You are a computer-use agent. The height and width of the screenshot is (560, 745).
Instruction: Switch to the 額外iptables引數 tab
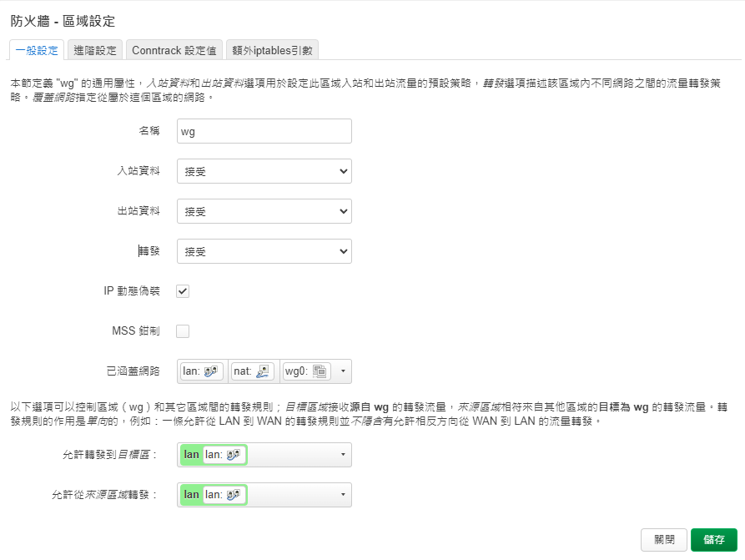click(x=272, y=50)
